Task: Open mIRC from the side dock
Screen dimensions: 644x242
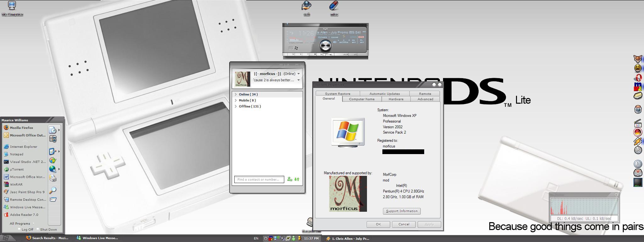Action: pos(638,86)
